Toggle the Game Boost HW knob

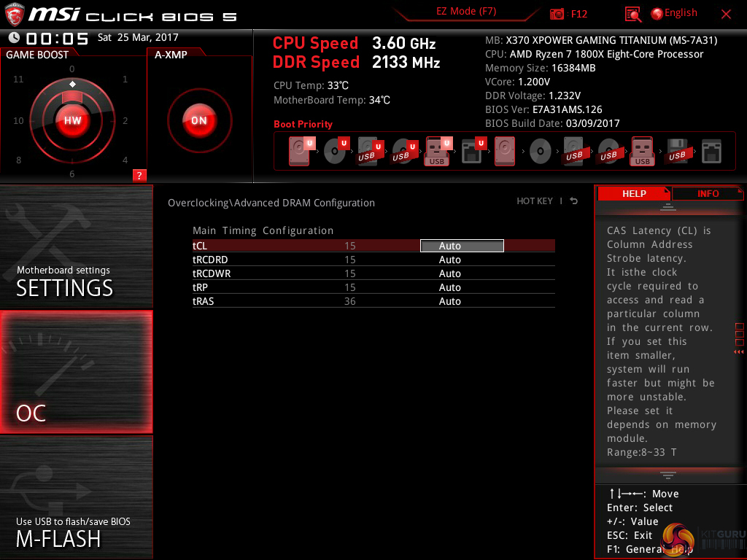coord(72,120)
